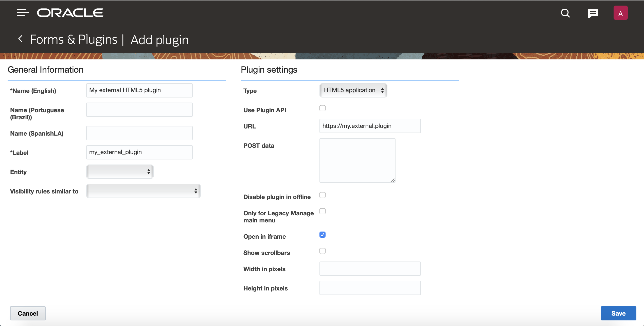Check Disable plugin in offline
The width and height of the screenshot is (644, 326).
click(322, 195)
